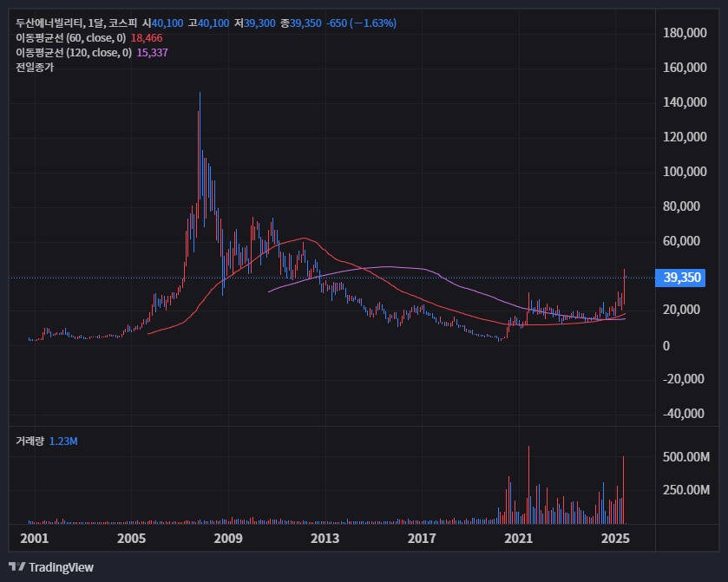Click the 2025 year on the time axis

click(x=615, y=539)
